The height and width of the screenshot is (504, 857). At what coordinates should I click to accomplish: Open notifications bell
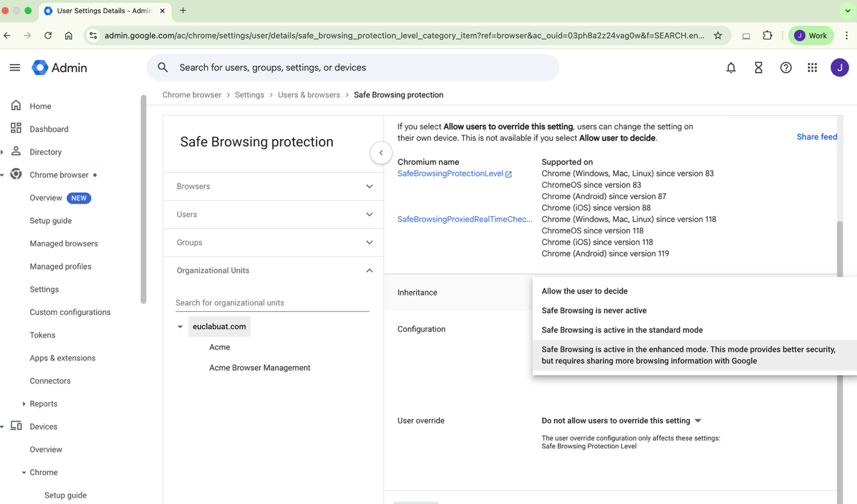click(x=731, y=68)
